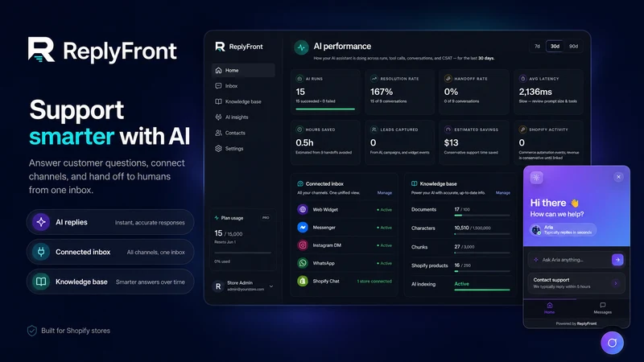Click the Connected inbox section icon
This screenshot has height=362, width=644.
300,184
